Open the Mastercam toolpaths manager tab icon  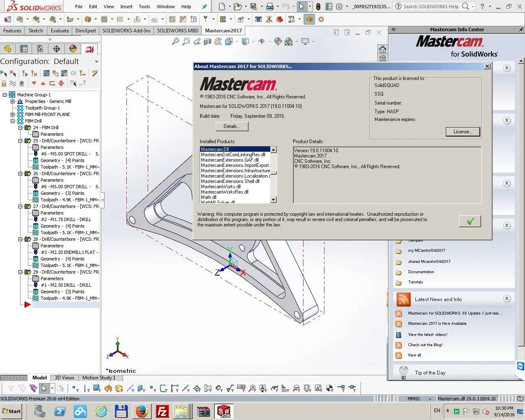point(89,49)
